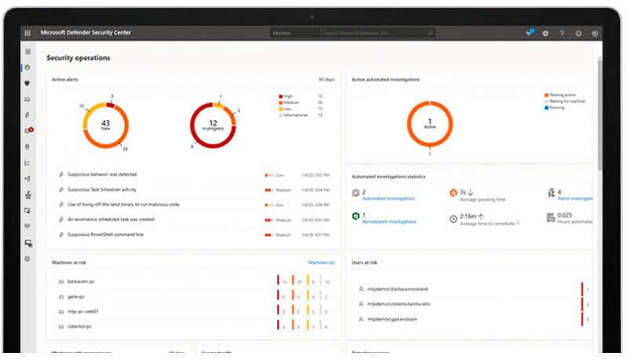Open the Machines list link
The image size is (628, 364).
point(321,263)
